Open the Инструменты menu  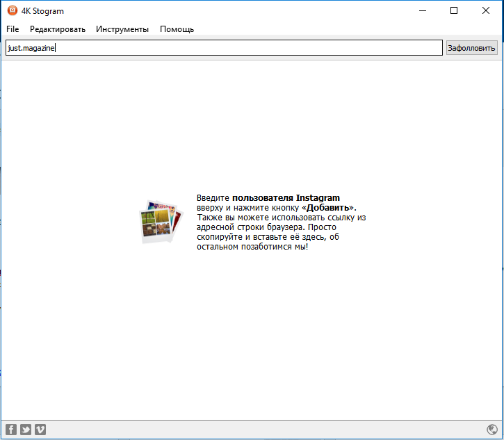122,29
